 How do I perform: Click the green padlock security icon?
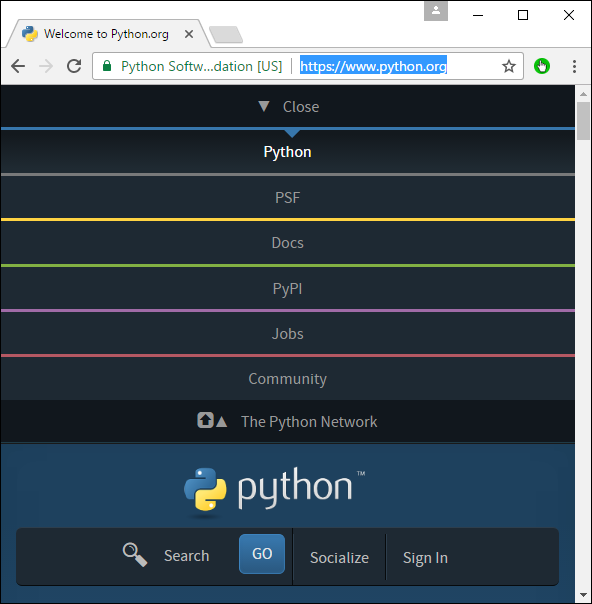(107, 66)
